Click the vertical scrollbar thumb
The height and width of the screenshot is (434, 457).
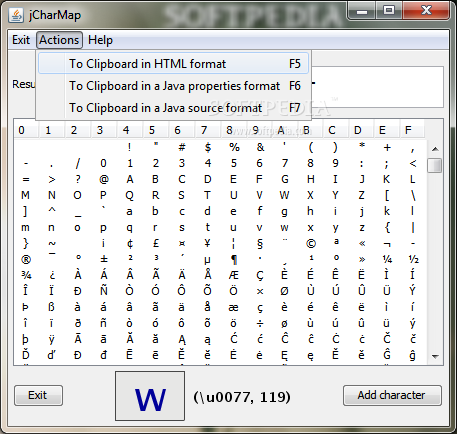tap(435, 165)
